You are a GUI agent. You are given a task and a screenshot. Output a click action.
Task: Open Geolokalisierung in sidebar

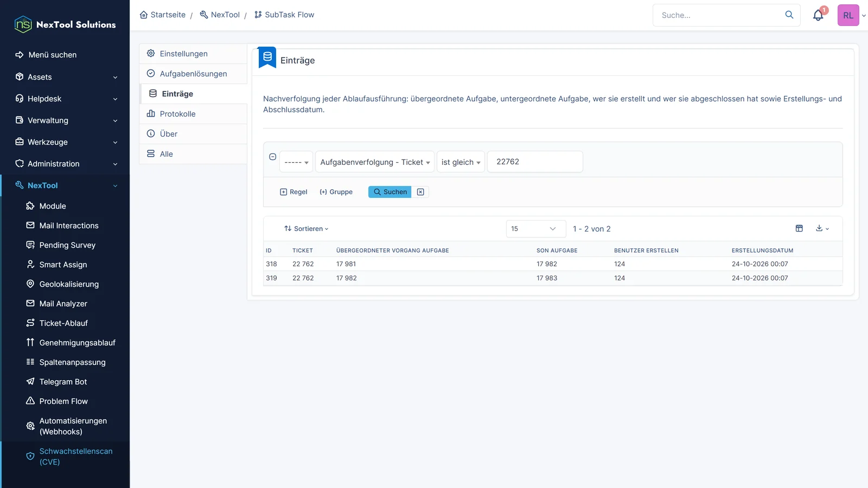69,284
